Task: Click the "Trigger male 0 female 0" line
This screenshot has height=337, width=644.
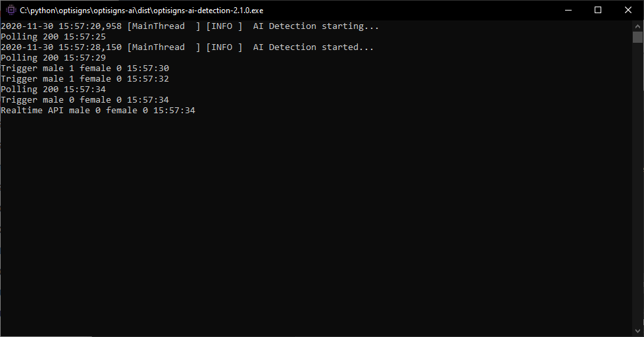Action: 85,100
